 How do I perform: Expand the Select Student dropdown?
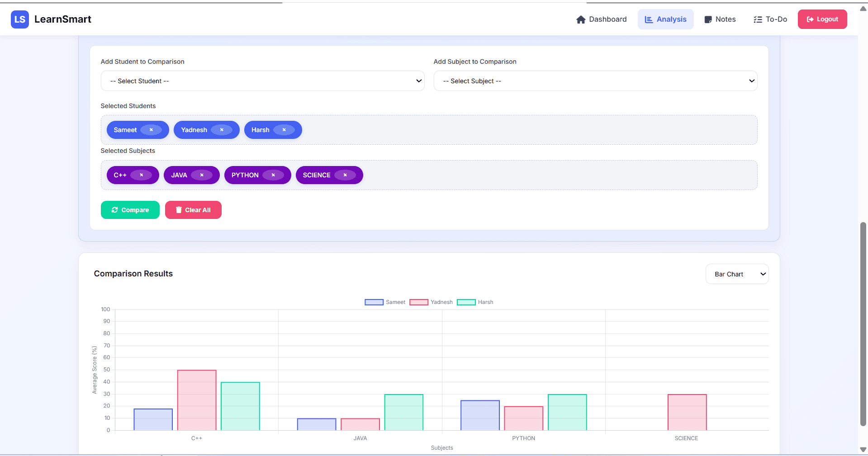(x=263, y=81)
